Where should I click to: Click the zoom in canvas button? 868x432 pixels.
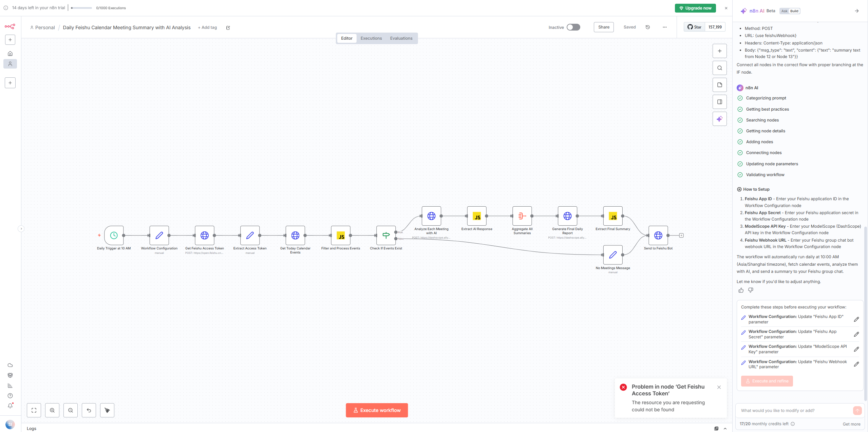[52, 410]
